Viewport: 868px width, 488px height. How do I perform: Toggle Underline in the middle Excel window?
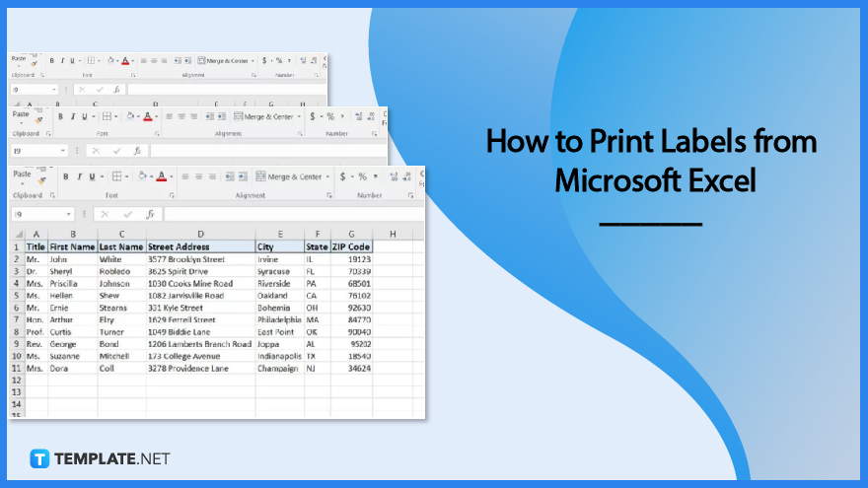pyautogui.click(x=84, y=116)
